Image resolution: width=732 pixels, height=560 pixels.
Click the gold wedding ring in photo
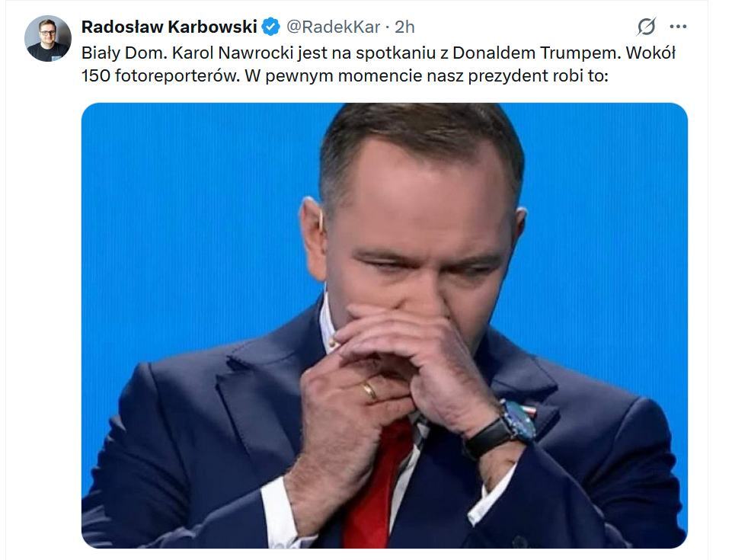coord(370,392)
